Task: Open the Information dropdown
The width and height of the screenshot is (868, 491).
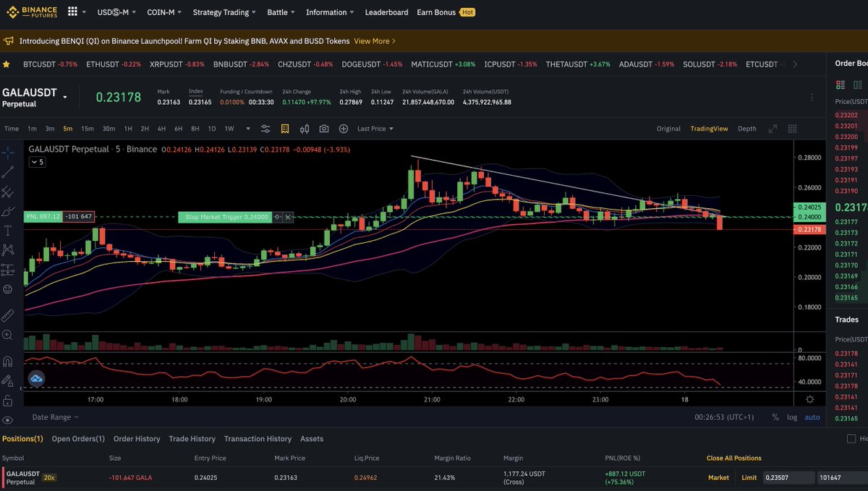Action: tap(331, 12)
